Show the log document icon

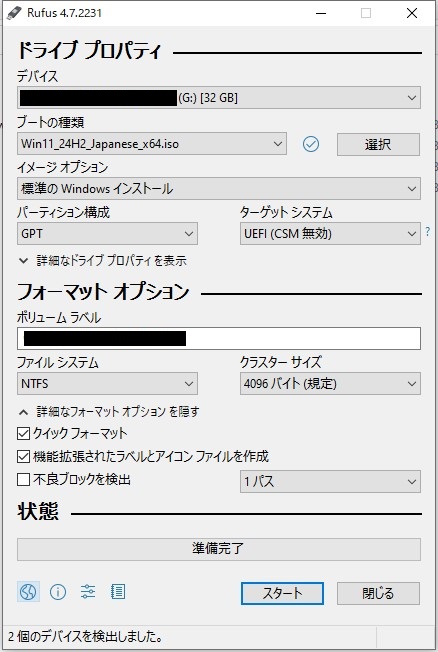click(118, 591)
